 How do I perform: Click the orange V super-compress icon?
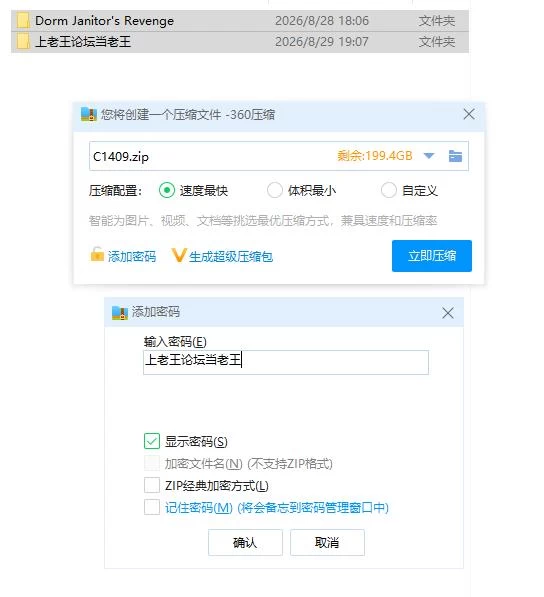tap(178, 255)
